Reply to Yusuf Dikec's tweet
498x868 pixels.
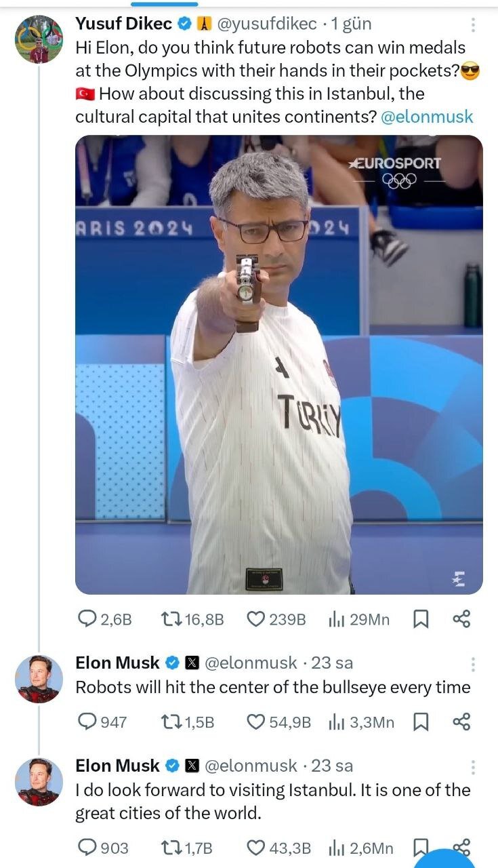point(88,618)
